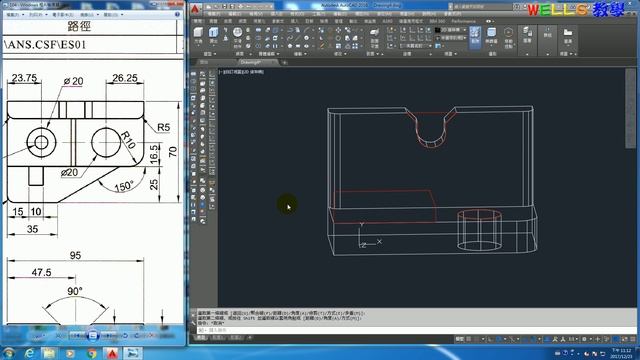The height and width of the screenshot is (360, 640).
Task: Select the cylinder in the 3D model
Action: click(x=479, y=230)
